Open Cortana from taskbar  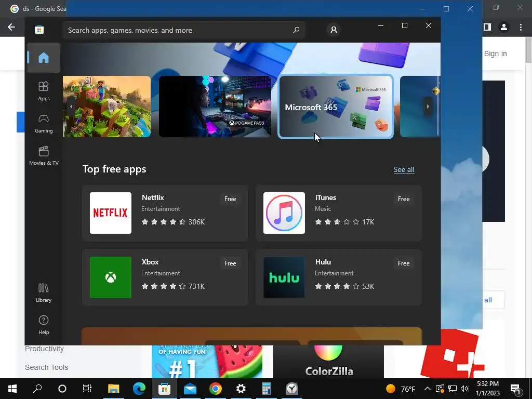pos(62,389)
